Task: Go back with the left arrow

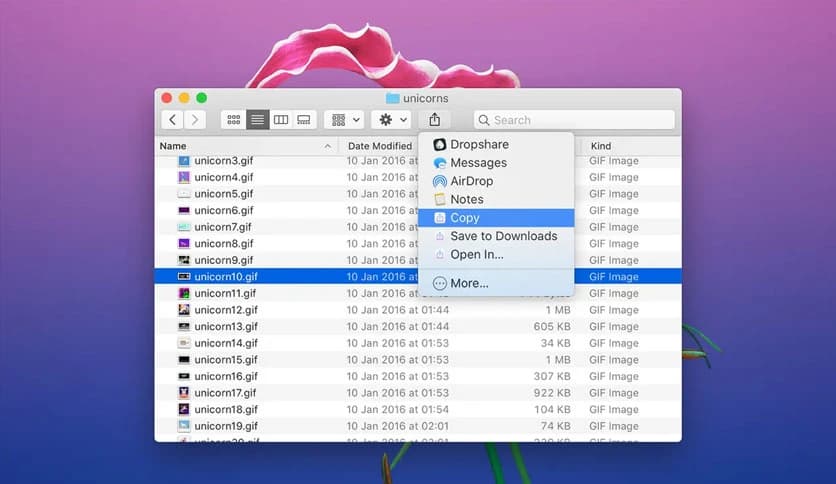Action: tap(173, 120)
